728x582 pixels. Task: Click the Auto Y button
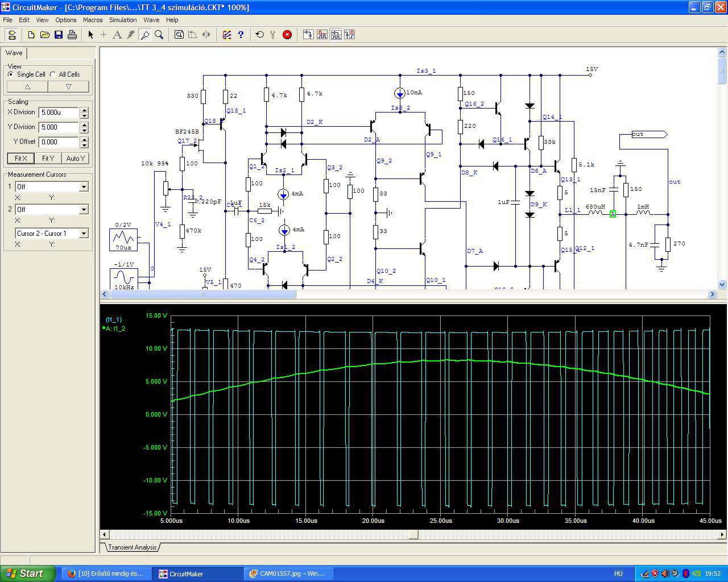coord(75,159)
